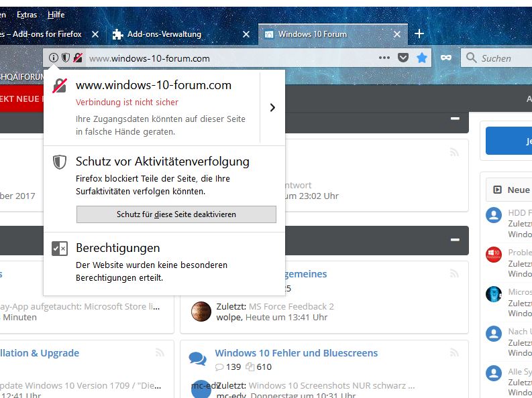Open Windows 10 Fehler und Bluescreens forum
The height and width of the screenshot is (398, 532).
[297, 353]
